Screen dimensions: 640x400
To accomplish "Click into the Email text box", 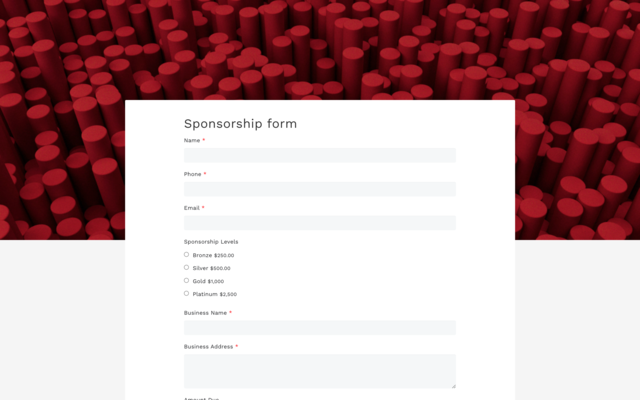I will pos(319,223).
